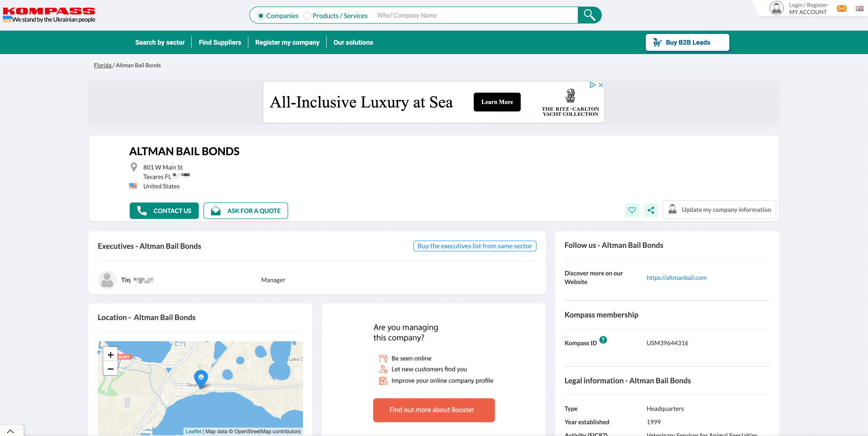Expand the bottom-left chevron panel
868x436 pixels.
pyautogui.click(x=10, y=431)
